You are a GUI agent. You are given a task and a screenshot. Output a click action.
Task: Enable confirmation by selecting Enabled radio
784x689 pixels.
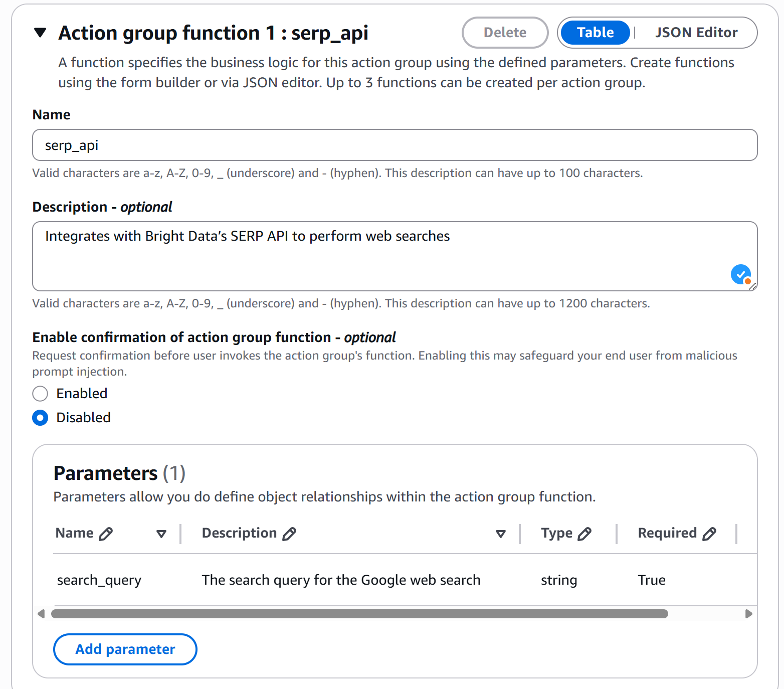[40, 394]
